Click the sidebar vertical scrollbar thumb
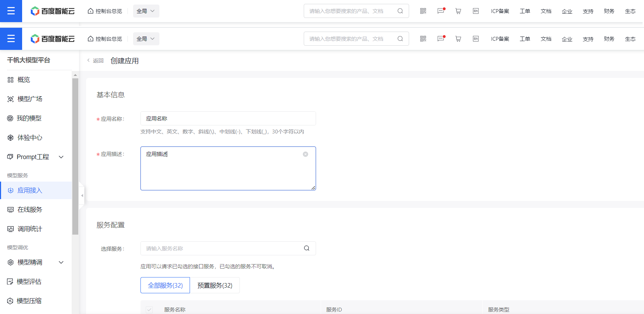 (x=75, y=156)
